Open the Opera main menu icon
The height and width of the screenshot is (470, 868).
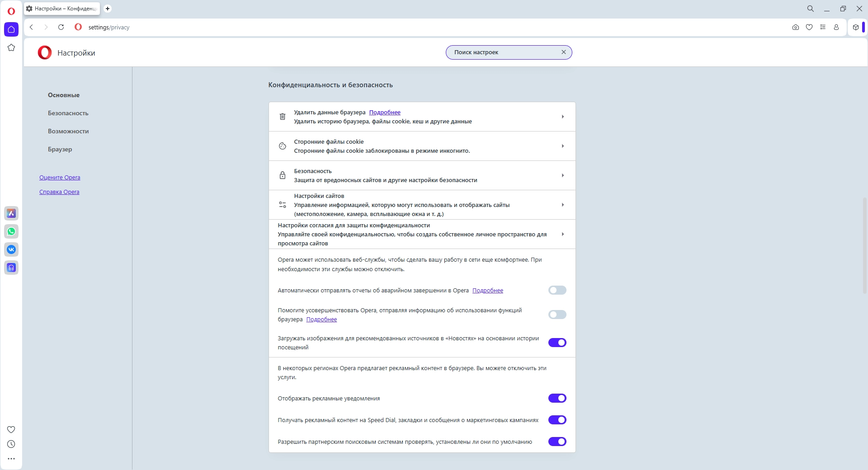pyautogui.click(x=11, y=11)
